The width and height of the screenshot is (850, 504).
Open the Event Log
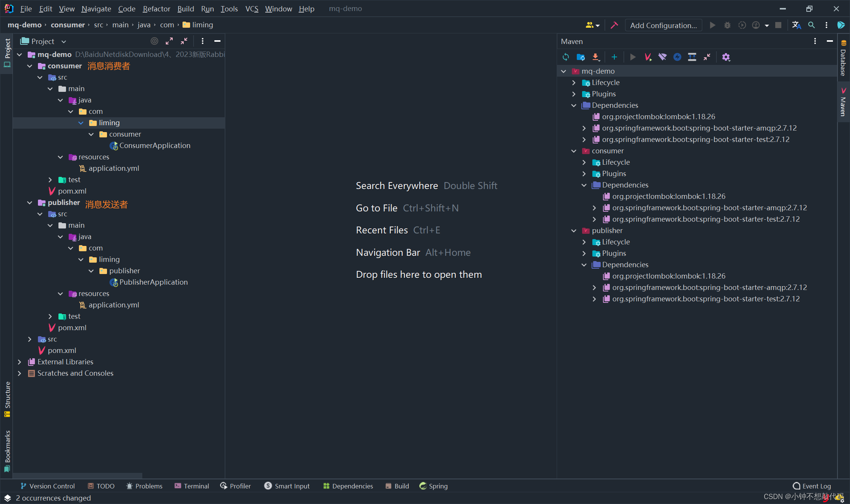[812, 486]
